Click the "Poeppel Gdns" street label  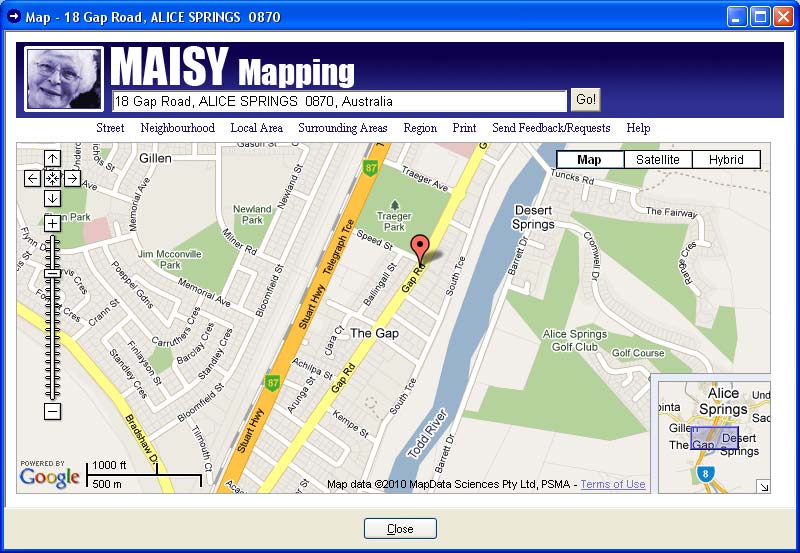click(132, 285)
